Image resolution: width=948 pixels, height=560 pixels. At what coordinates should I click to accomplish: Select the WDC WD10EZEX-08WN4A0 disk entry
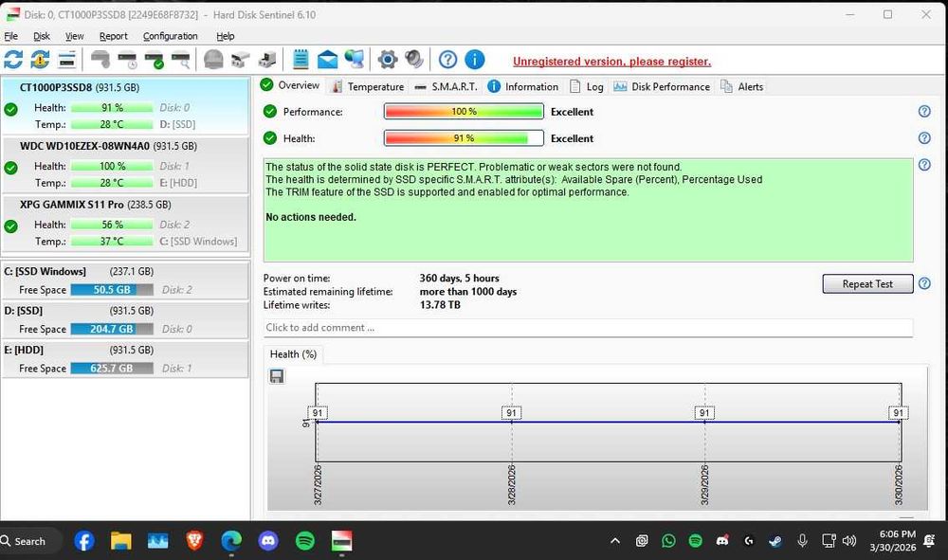point(125,164)
